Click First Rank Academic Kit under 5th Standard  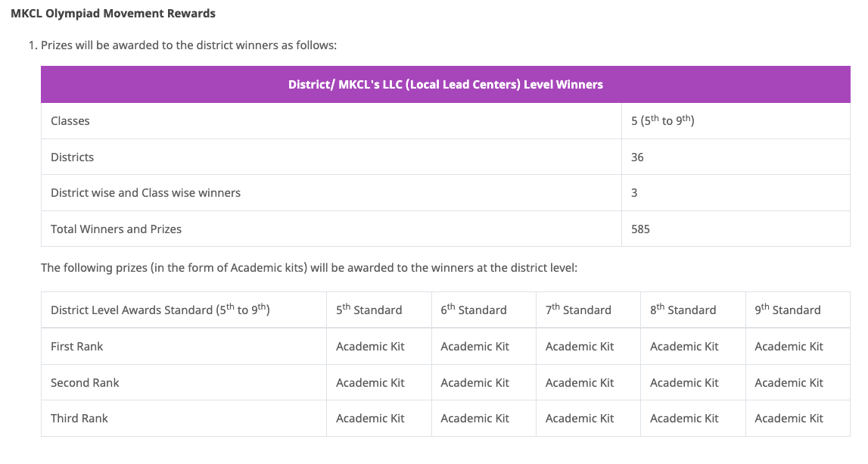click(x=370, y=346)
